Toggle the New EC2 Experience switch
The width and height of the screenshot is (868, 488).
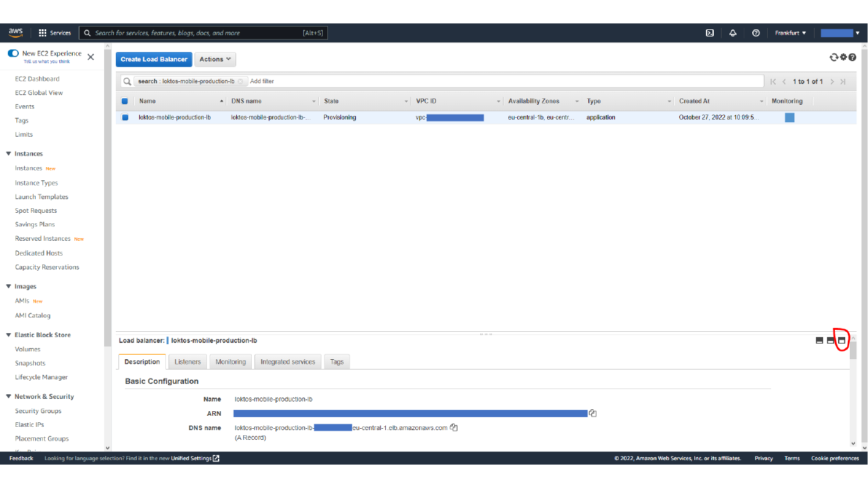click(x=13, y=53)
